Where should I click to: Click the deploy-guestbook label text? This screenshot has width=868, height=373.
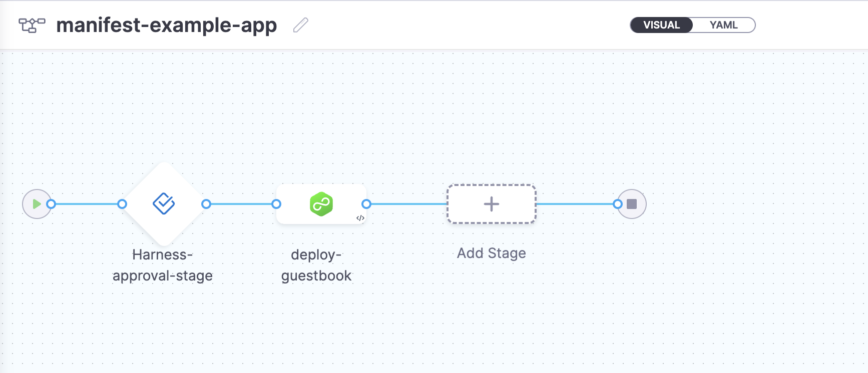click(x=316, y=265)
